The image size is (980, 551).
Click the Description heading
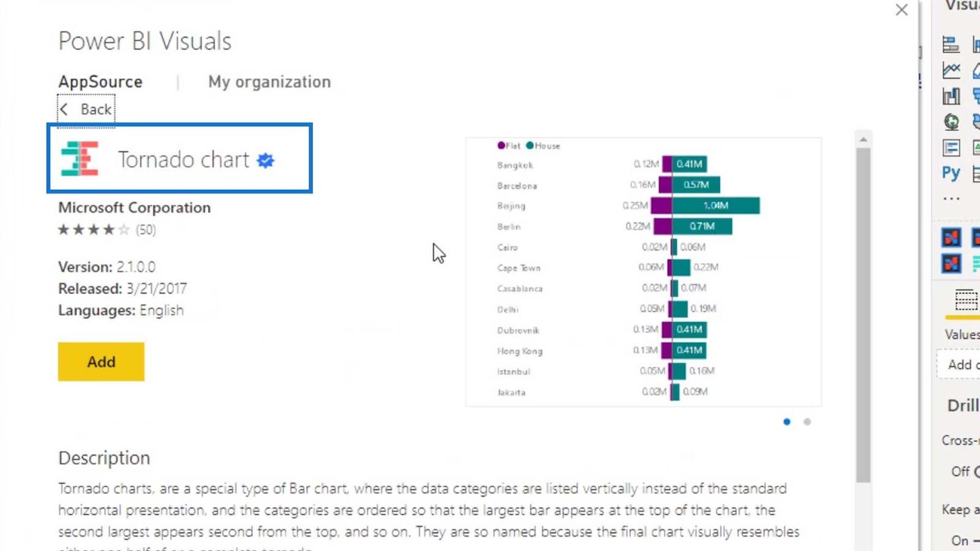click(104, 458)
